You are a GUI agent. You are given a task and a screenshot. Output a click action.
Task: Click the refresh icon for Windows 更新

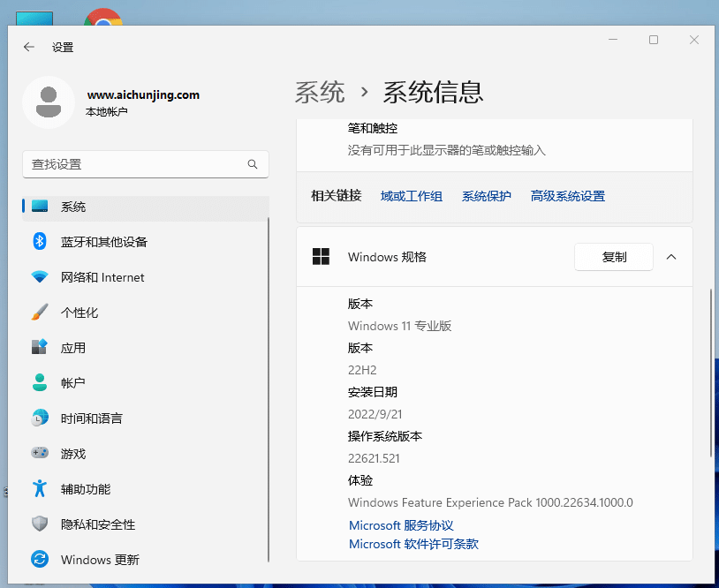point(40,559)
